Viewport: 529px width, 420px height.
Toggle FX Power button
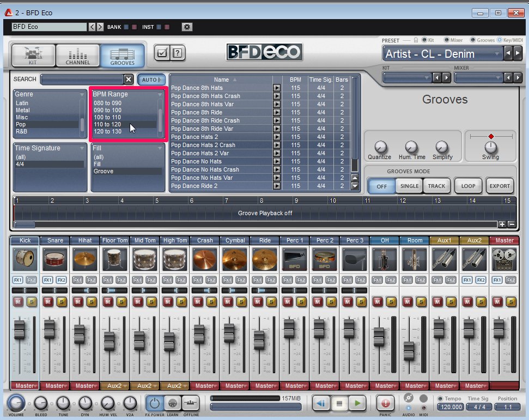155,403
